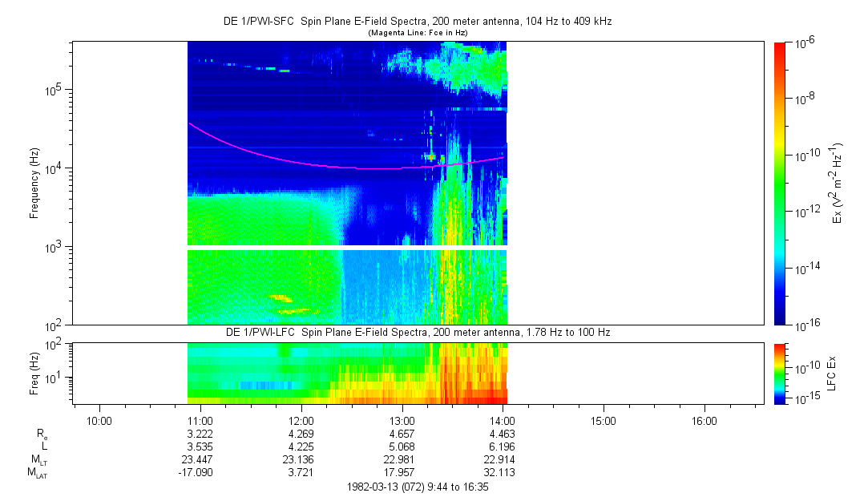Screen dimensions: 868x497
Task: Select the 11:00 time axis tick label
Action: click(x=200, y=419)
